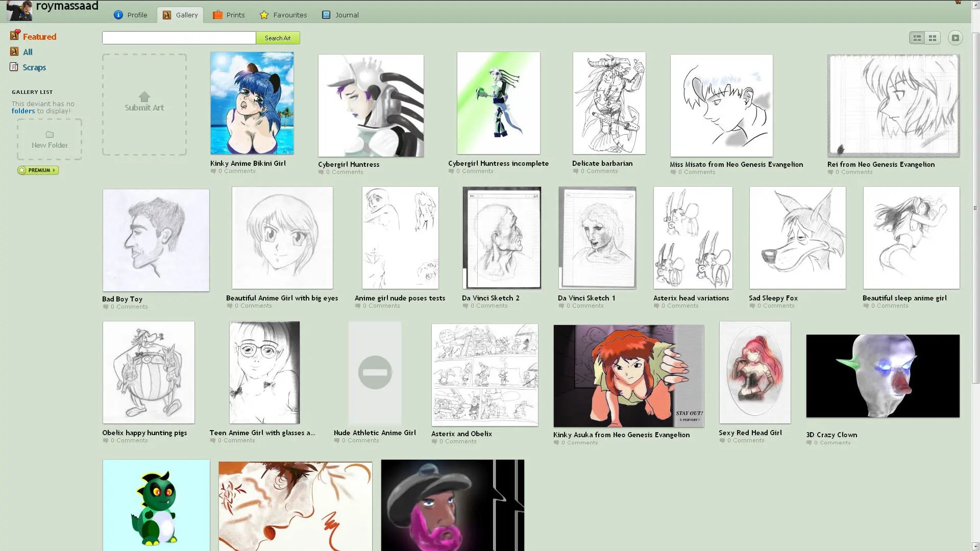Viewport: 980px width, 551px height.
Task: Open comments under Da Vinci Sketch 2
Action: pos(485,306)
